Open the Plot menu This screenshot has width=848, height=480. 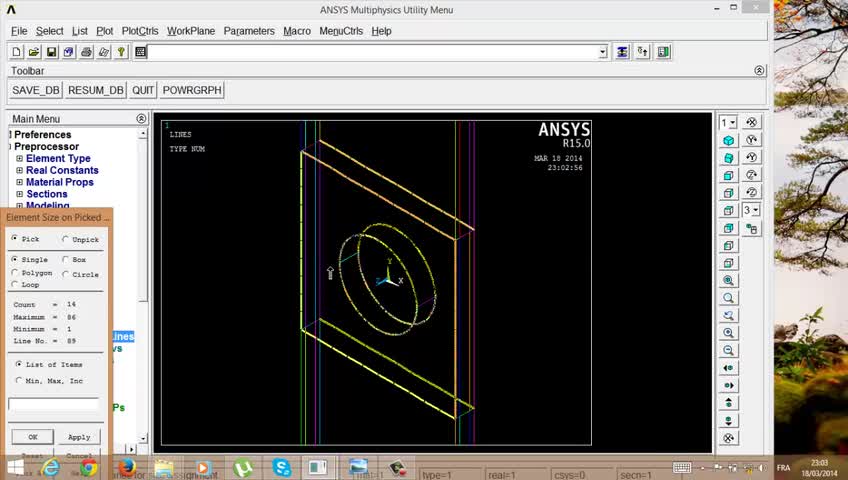coord(104,31)
